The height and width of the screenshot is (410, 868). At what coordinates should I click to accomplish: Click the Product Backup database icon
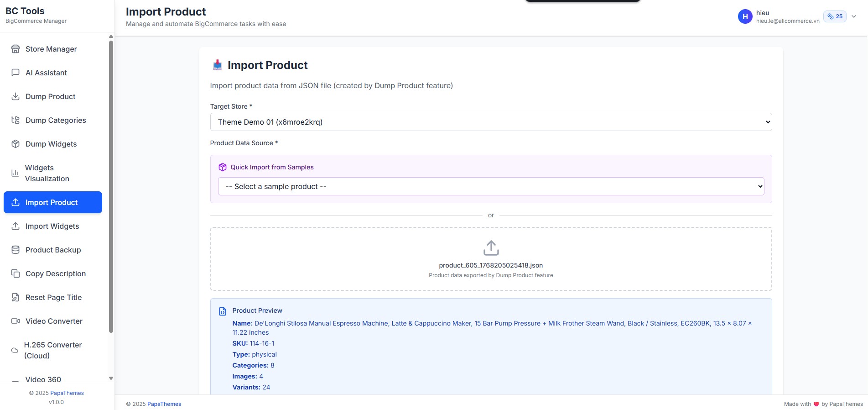pyautogui.click(x=16, y=250)
